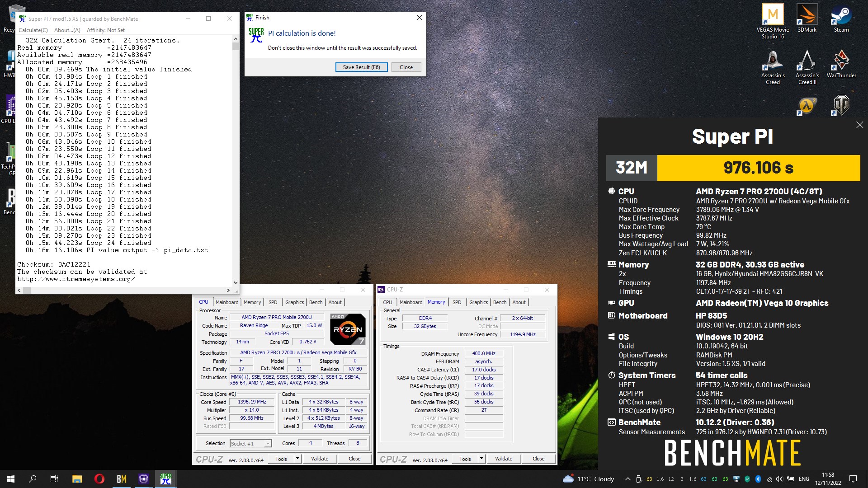Switch to the SPD tab in right CPU-Z window
868x488 pixels.
457,302
